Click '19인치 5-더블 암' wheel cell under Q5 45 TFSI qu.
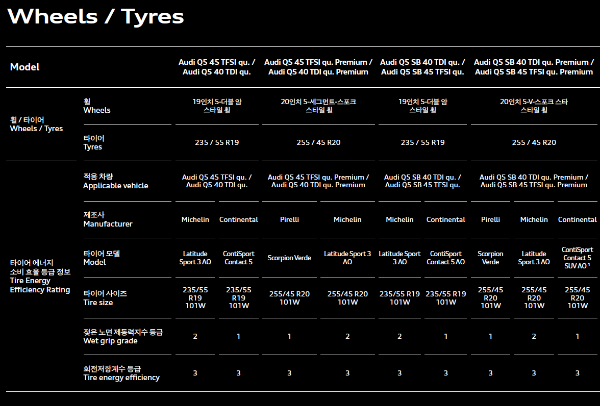The image size is (600, 406). [217, 106]
